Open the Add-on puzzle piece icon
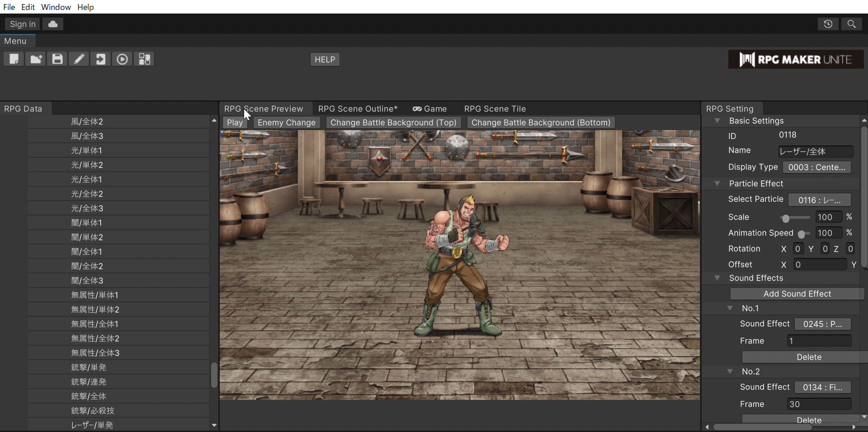The height and width of the screenshot is (432, 868). [144, 59]
